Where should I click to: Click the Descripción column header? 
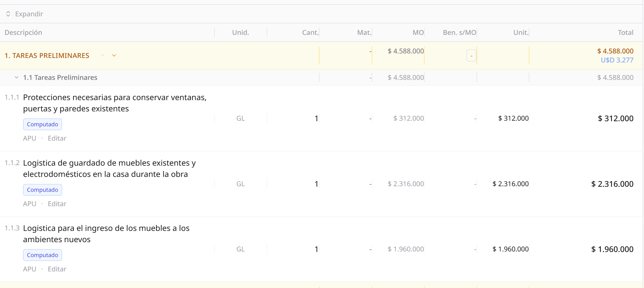[x=23, y=32]
